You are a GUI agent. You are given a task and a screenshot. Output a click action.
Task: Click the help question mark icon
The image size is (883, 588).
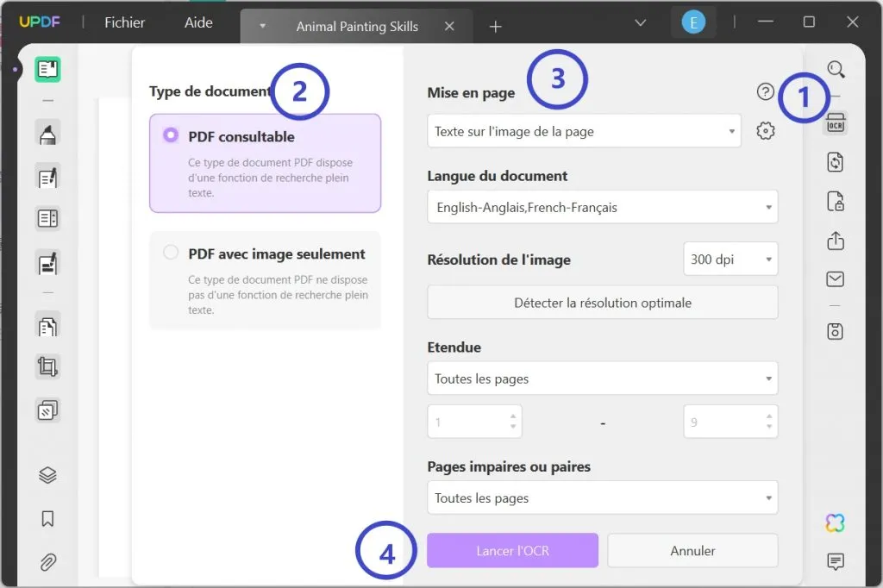click(x=766, y=91)
